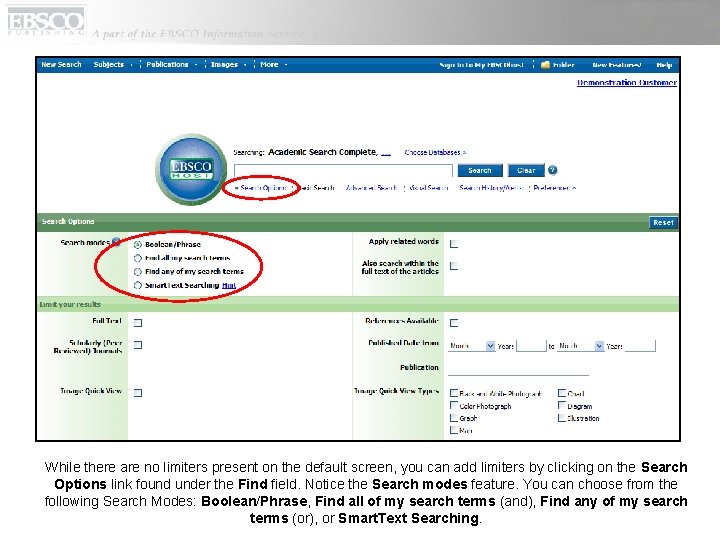
Task: Switch to Advanced Search
Action: pos(371,188)
